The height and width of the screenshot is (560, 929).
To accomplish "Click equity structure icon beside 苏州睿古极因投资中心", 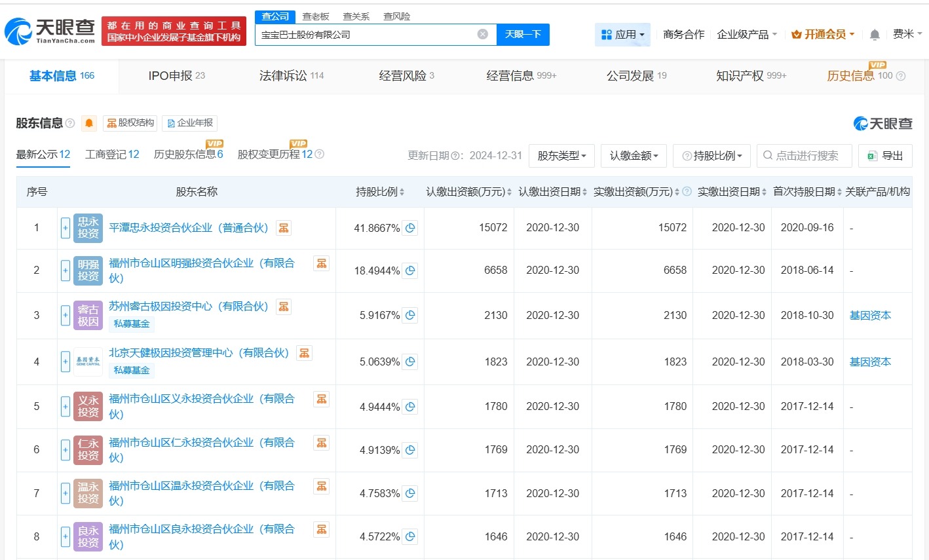I will coord(283,306).
